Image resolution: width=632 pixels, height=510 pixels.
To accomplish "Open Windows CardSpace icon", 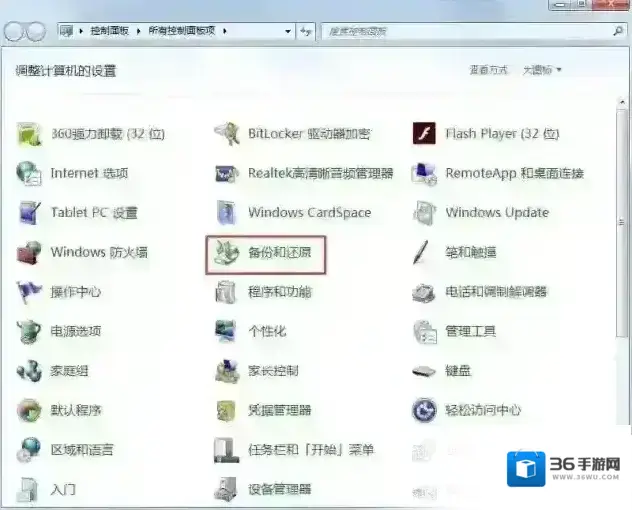I will coord(227,212).
